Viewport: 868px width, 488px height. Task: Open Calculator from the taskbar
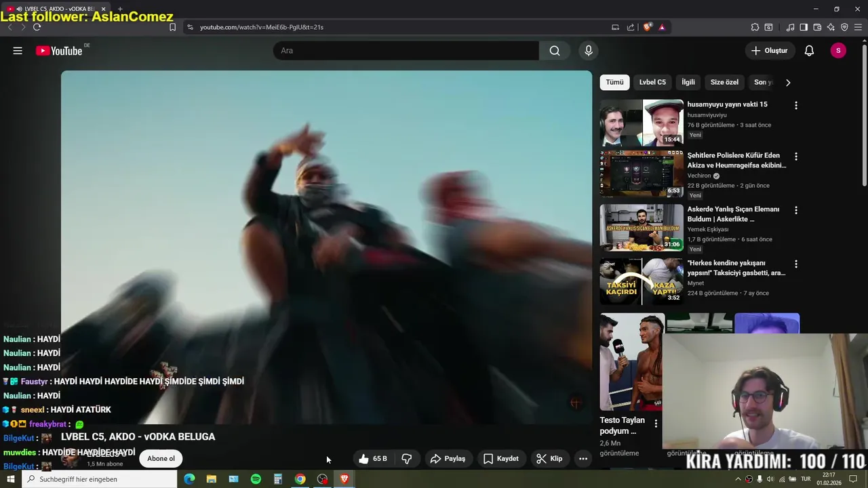(x=278, y=479)
